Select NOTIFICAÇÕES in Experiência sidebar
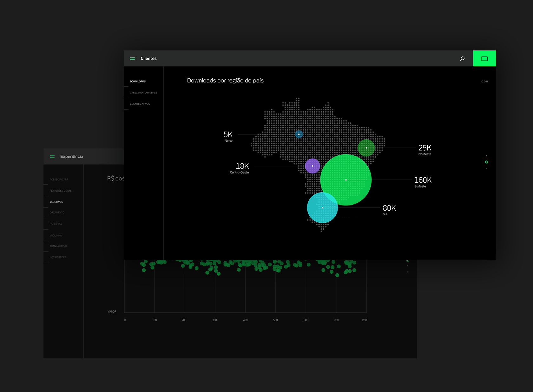This screenshot has height=392, width=533. click(x=58, y=257)
